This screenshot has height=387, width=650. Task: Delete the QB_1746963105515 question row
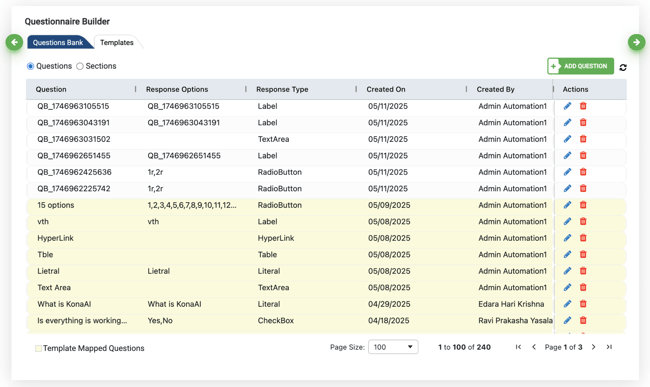click(x=583, y=106)
